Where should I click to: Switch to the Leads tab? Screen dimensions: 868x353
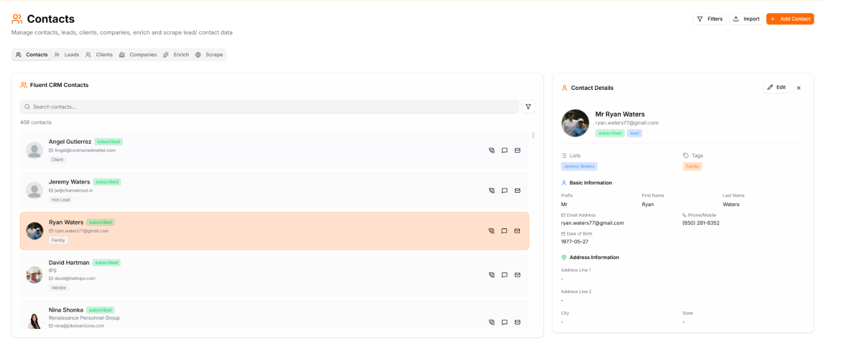tap(66, 55)
